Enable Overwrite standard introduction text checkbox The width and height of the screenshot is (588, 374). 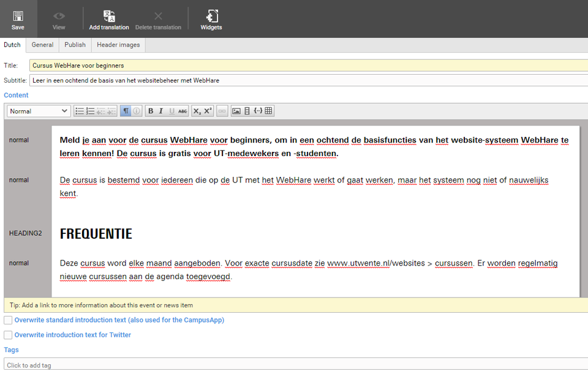click(8, 320)
